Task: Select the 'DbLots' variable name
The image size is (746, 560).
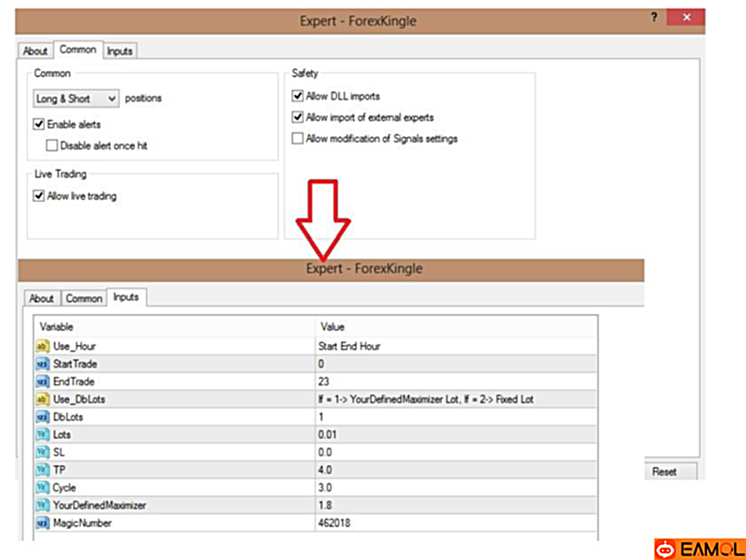Action: 68,416
